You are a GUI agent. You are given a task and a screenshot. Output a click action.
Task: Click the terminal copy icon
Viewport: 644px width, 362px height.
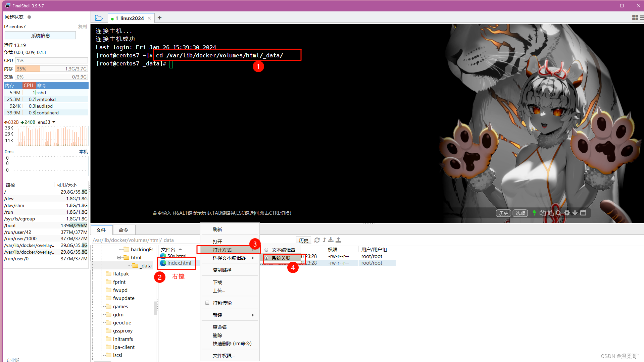click(542, 213)
